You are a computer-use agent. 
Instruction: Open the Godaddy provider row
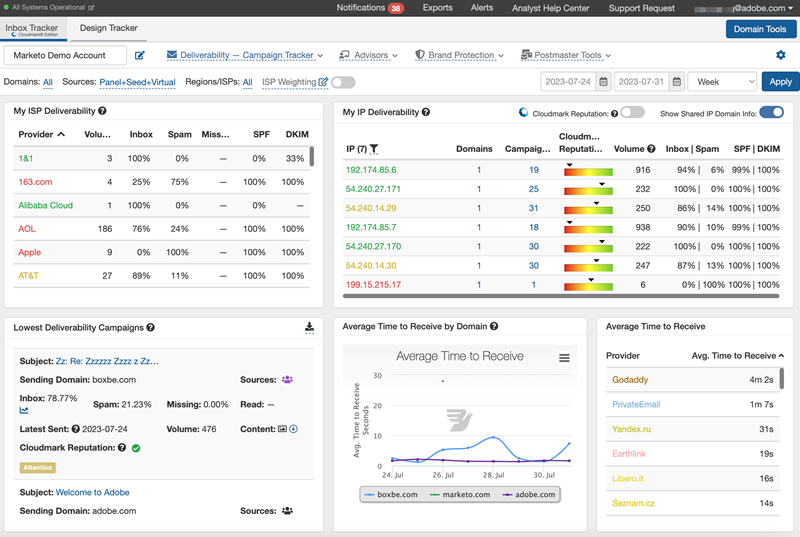pyautogui.click(x=693, y=379)
